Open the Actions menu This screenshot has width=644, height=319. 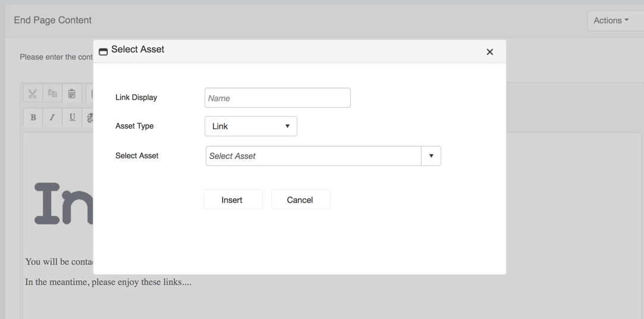614,21
